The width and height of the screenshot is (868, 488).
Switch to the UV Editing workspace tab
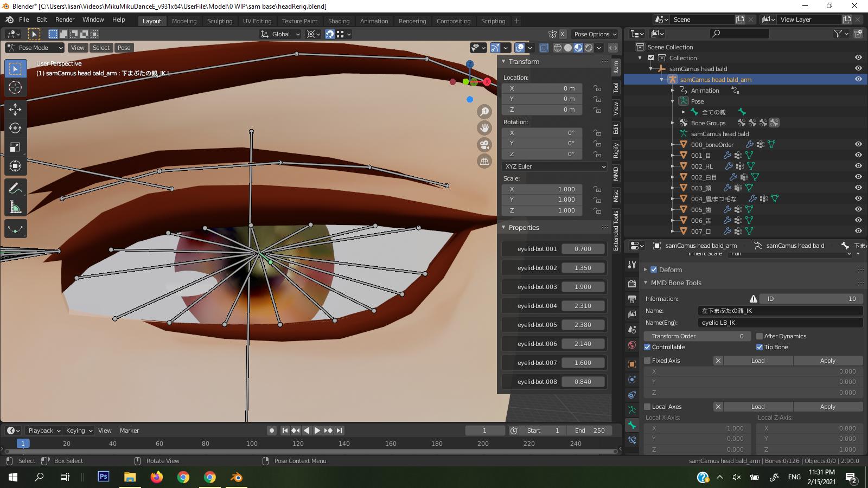257,21
